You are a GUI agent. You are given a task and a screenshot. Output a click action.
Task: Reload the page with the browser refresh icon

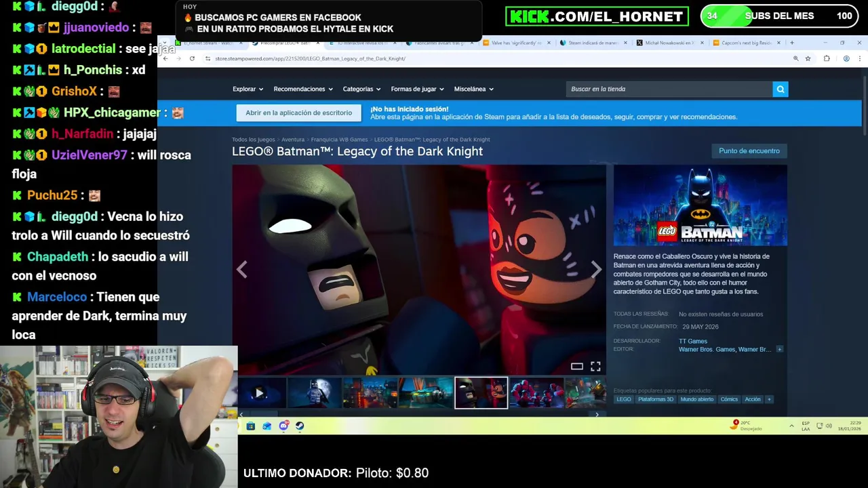(x=192, y=58)
